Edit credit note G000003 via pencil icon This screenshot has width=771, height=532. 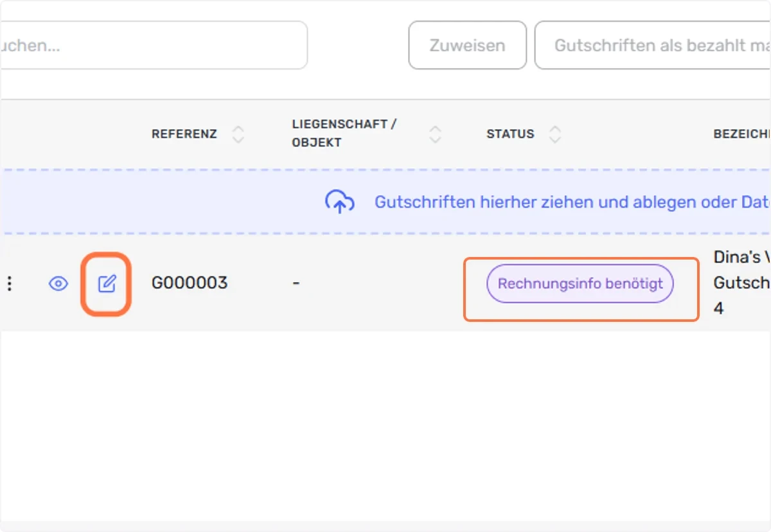[x=107, y=283]
